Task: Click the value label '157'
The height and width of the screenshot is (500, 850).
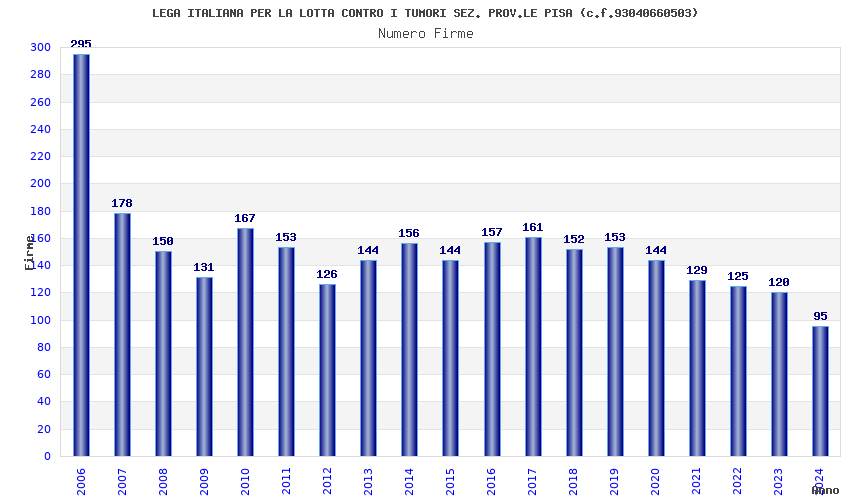Action: coord(492,232)
